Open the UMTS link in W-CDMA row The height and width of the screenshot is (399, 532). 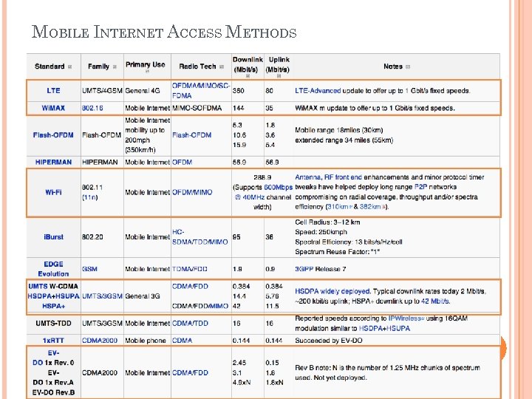38,287
